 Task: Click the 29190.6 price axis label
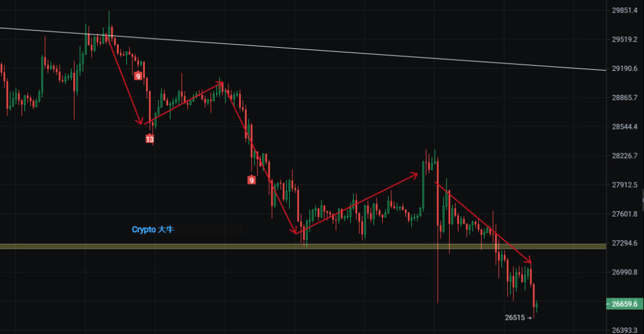tap(625, 69)
